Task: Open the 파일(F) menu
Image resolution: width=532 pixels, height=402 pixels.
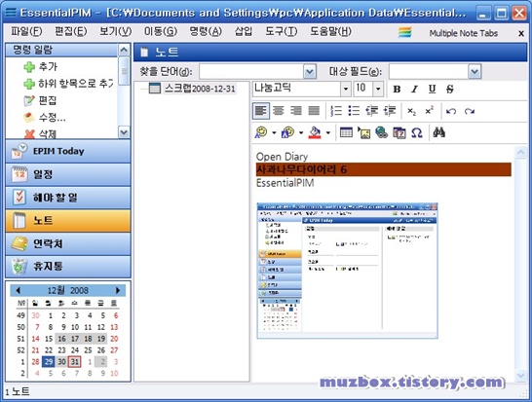Action: coord(26,31)
